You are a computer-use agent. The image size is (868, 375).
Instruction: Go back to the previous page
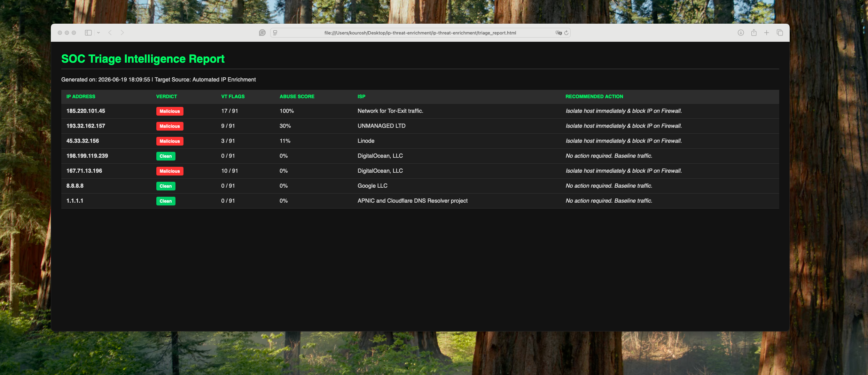(x=110, y=33)
